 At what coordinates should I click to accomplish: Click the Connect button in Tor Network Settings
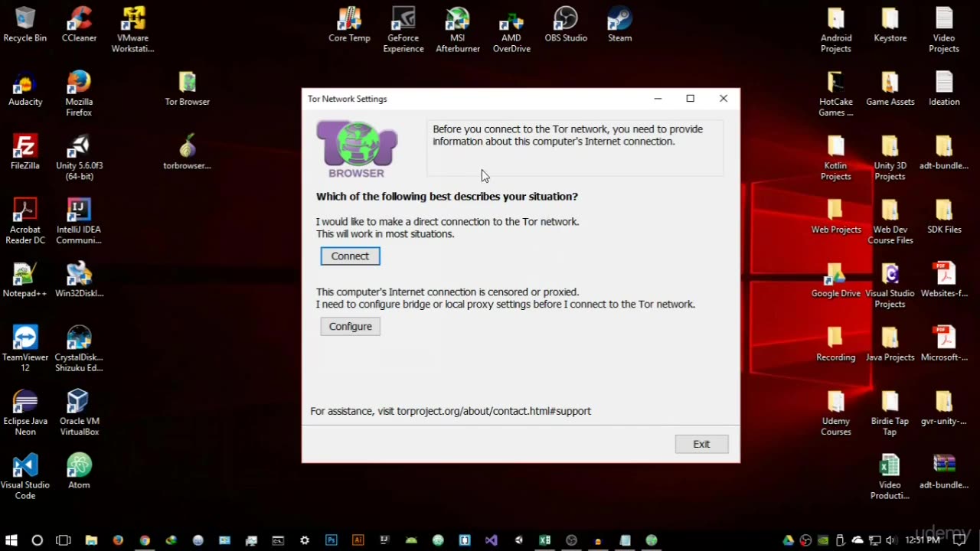350,256
